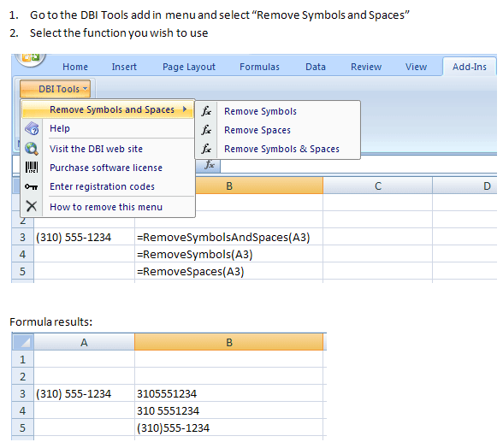Open the Page Layout tab
Image resolution: width=503 pixels, height=448 pixels.
pos(188,67)
